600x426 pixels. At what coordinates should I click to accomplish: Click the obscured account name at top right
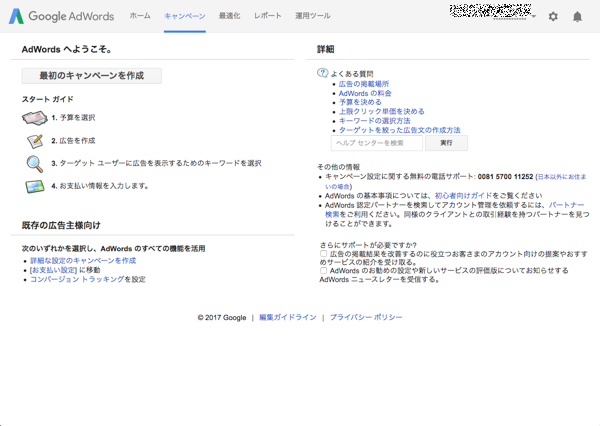[491, 11]
